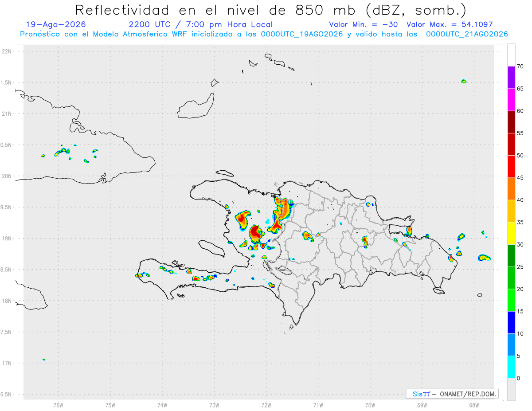This screenshot has width=532, height=411.
Task: Select the date text '19-Ago-2026'
Action: [56, 24]
